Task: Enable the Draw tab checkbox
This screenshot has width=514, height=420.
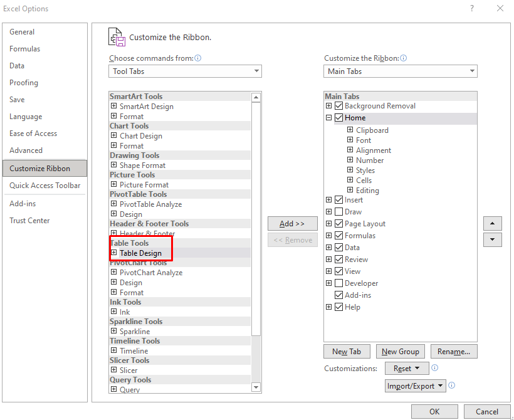Action: tap(338, 212)
